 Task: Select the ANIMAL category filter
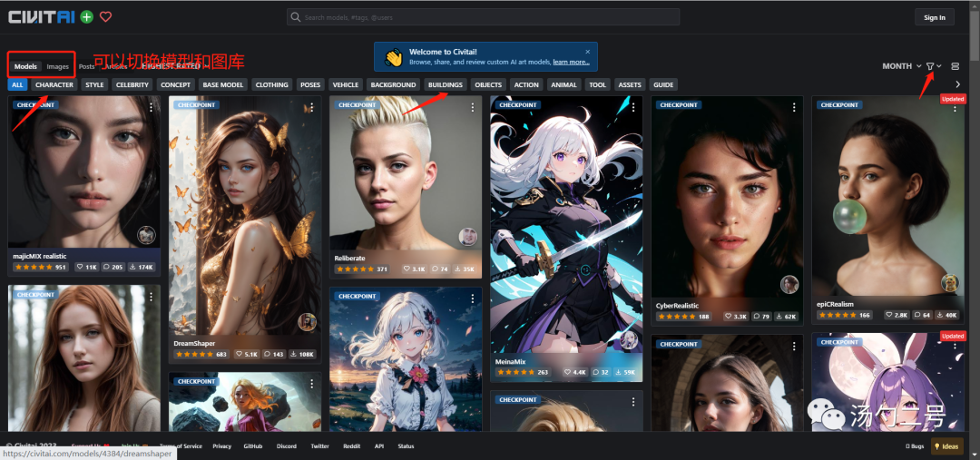(x=564, y=85)
